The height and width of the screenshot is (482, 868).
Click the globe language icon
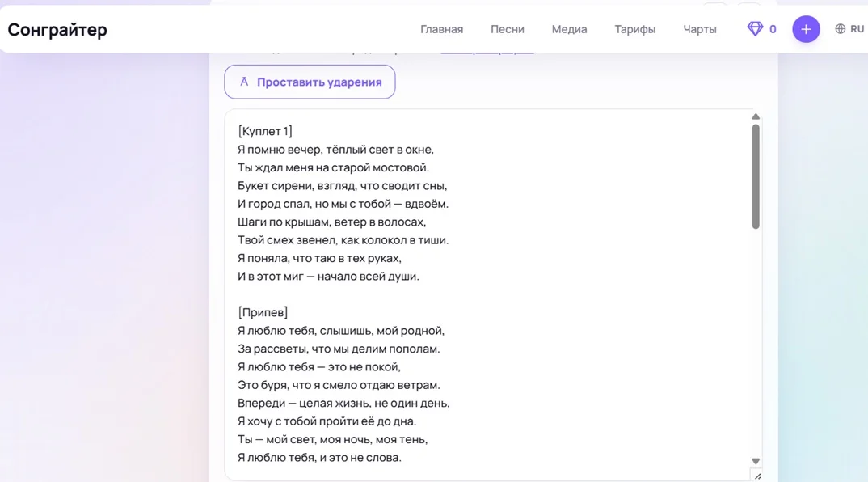pyautogui.click(x=841, y=29)
